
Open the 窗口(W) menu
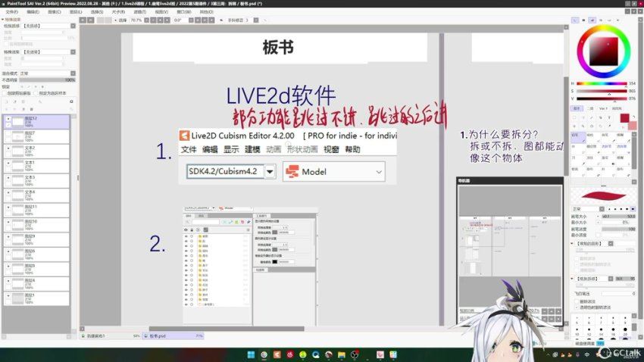click(x=183, y=12)
